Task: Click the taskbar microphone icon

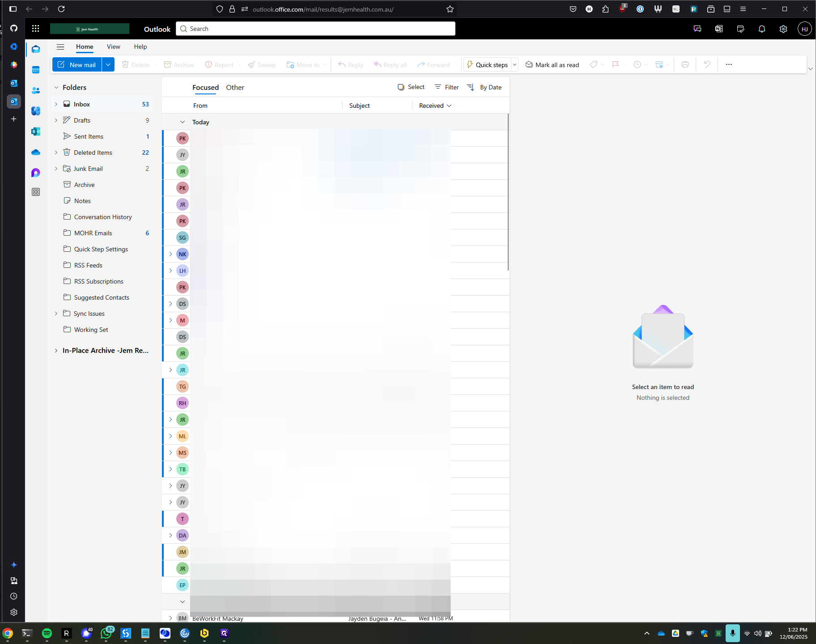Action: [x=733, y=633]
